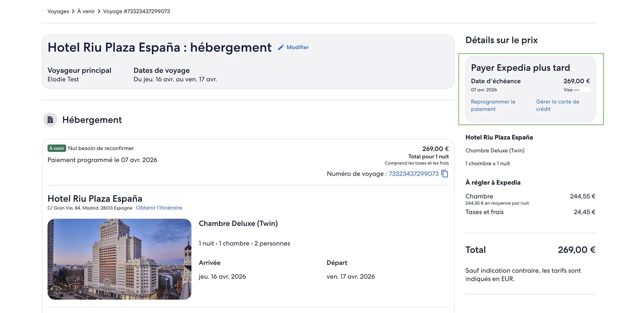
Task: Click the "Détails sur le prix" heading
Action: pos(501,40)
